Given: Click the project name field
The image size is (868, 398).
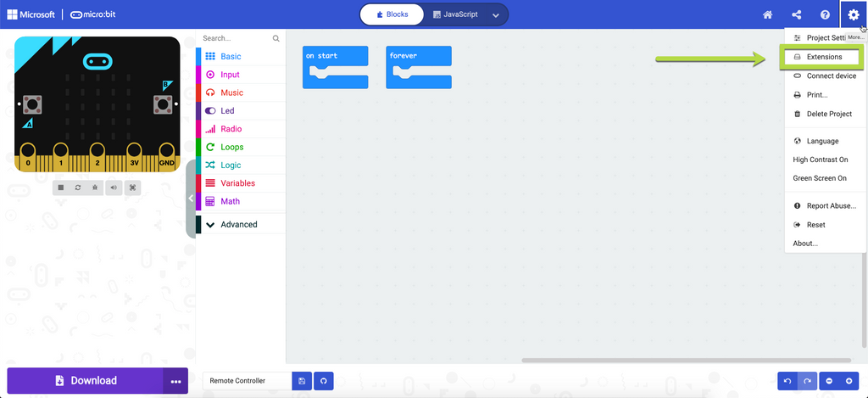Looking at the screenshot, I should (x=247, y=381).
